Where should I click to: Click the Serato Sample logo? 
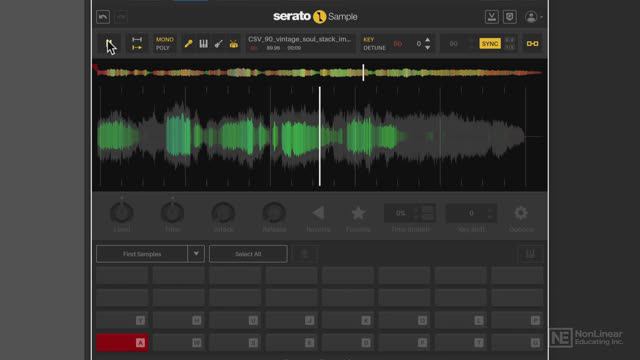[315, 17]
